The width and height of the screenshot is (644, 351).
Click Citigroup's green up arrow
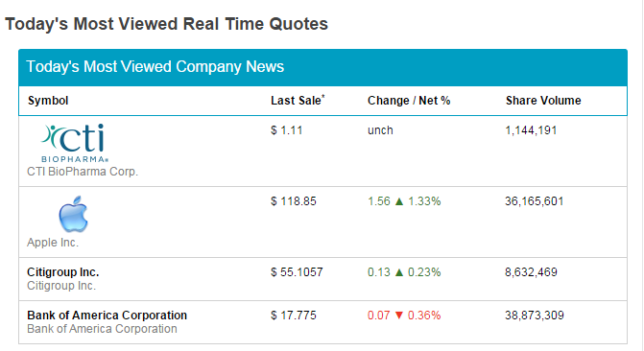tap(399, 272)
